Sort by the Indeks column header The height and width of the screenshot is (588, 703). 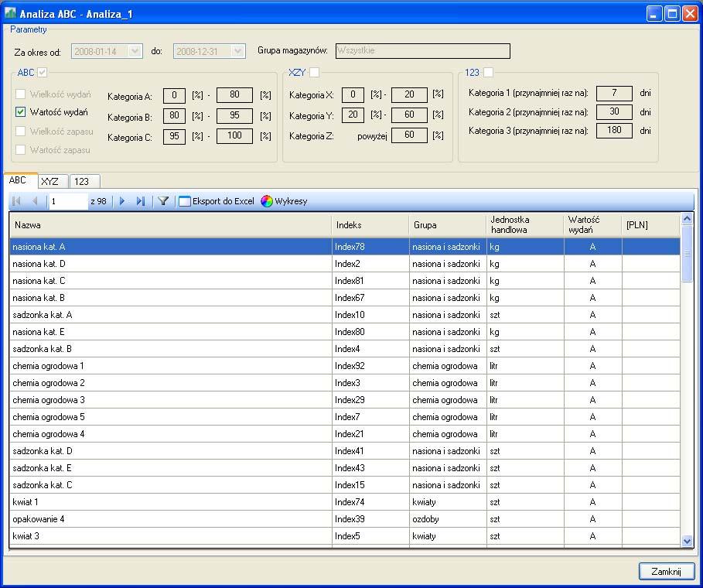coord(370,225)
